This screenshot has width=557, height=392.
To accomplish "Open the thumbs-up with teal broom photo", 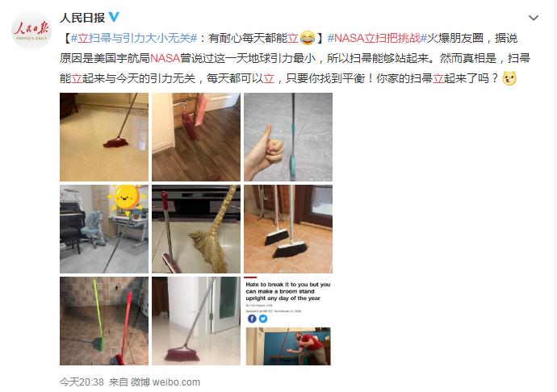I will point(288,137).
